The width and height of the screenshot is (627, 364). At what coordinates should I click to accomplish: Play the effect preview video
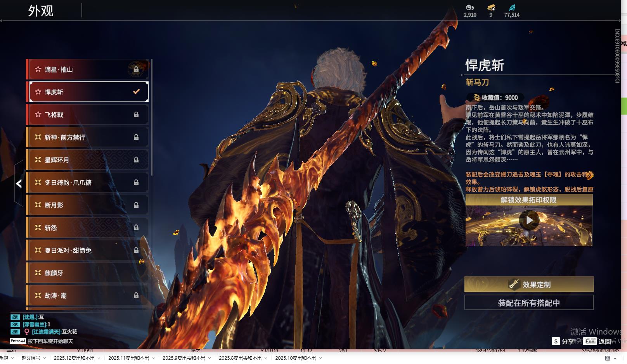529,220
